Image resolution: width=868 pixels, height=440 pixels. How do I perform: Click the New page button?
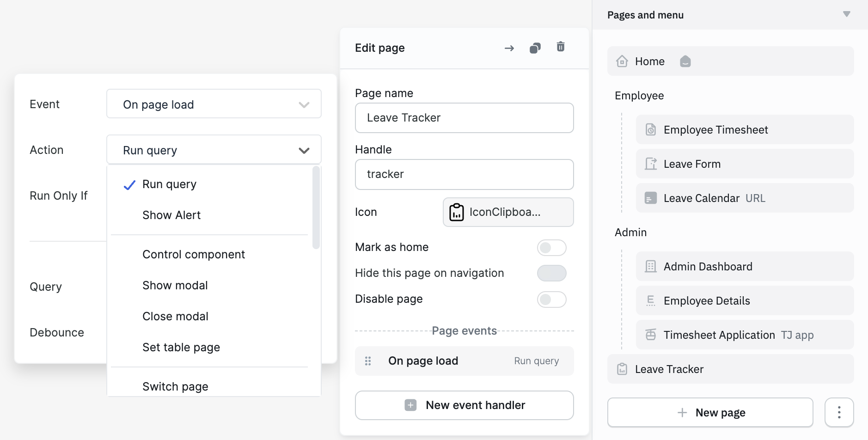point(710,412)
